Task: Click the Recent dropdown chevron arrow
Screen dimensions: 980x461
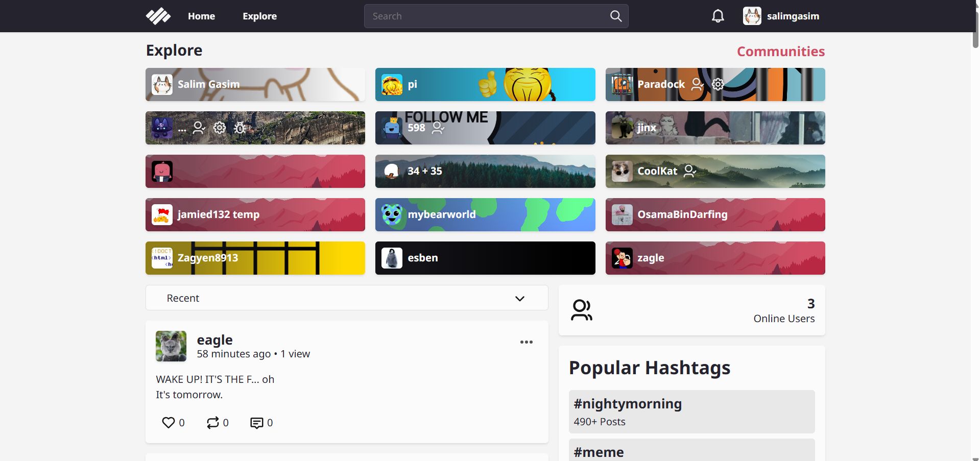Action: click(520, 299)
